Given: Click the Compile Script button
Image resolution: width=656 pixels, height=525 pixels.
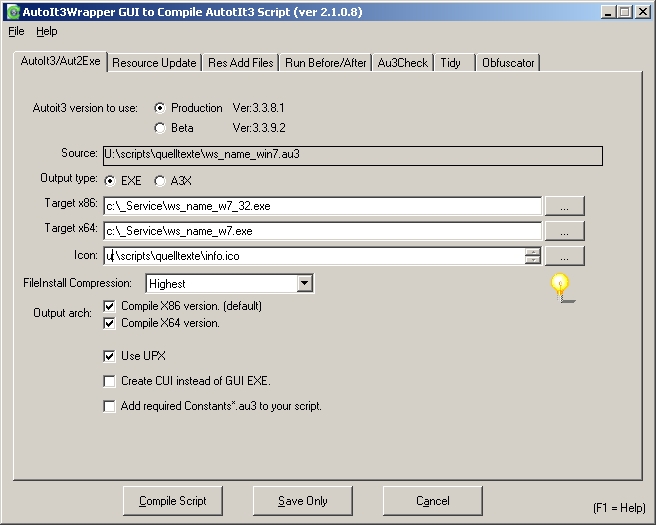Looking at the screenshot, I should tap(173, 501).
